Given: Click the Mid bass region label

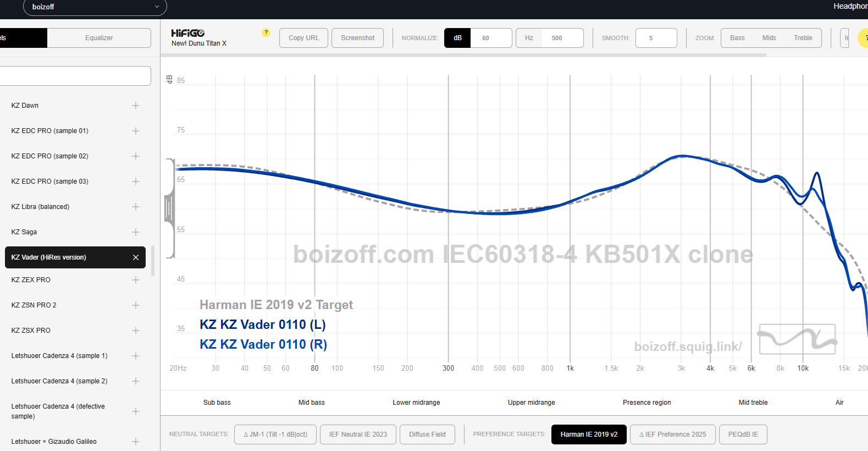Looking at the screenshot, I should click(x=312, y=403).
